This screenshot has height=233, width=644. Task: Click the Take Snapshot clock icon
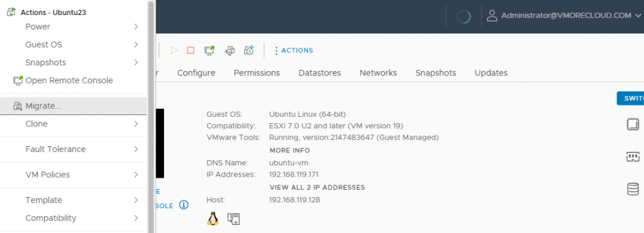click(x=249, y=50)
